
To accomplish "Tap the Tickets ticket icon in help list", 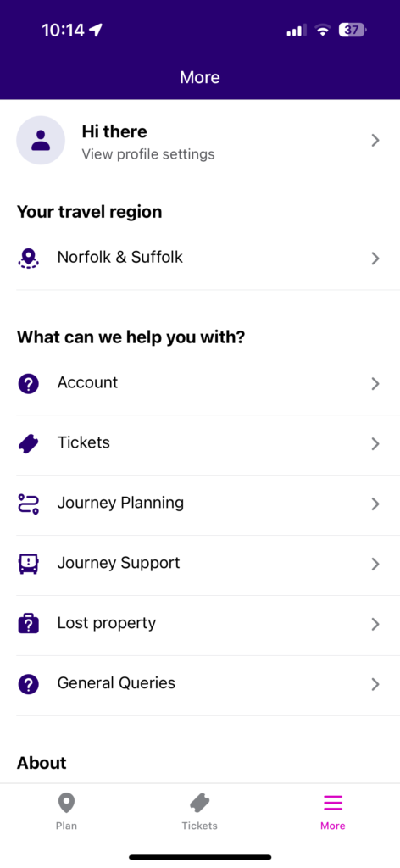I will coord(28,443).
